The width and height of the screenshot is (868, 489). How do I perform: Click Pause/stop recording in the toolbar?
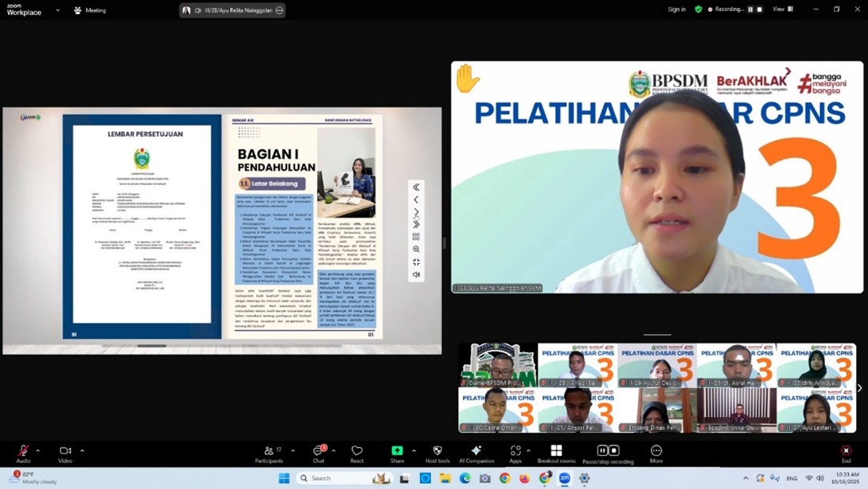(x=607, y=452)
